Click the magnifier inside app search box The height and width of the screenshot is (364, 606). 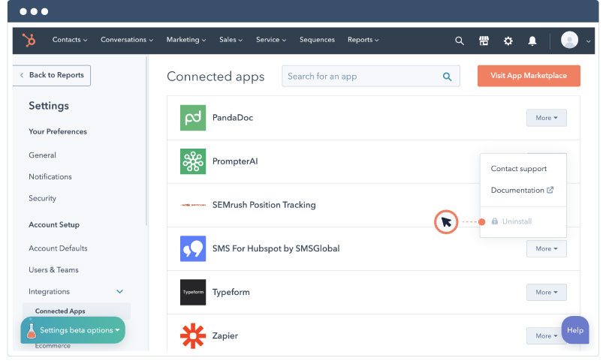pos(447,77)
